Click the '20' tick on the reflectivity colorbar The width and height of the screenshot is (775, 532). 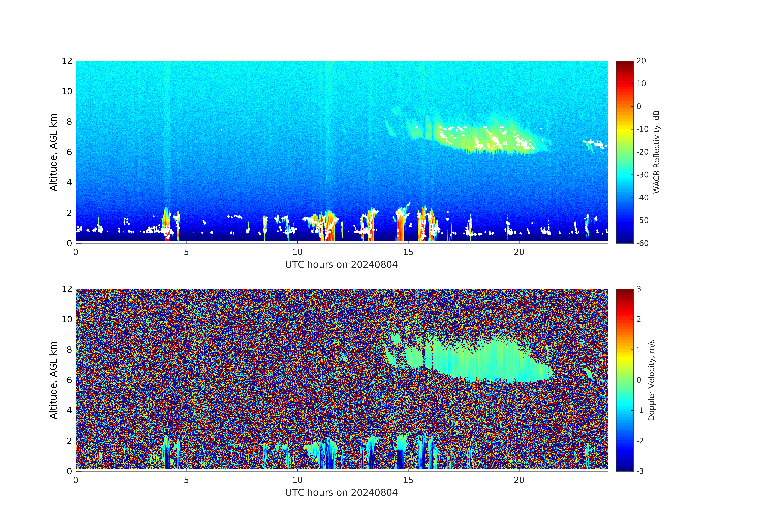(641, 61)
